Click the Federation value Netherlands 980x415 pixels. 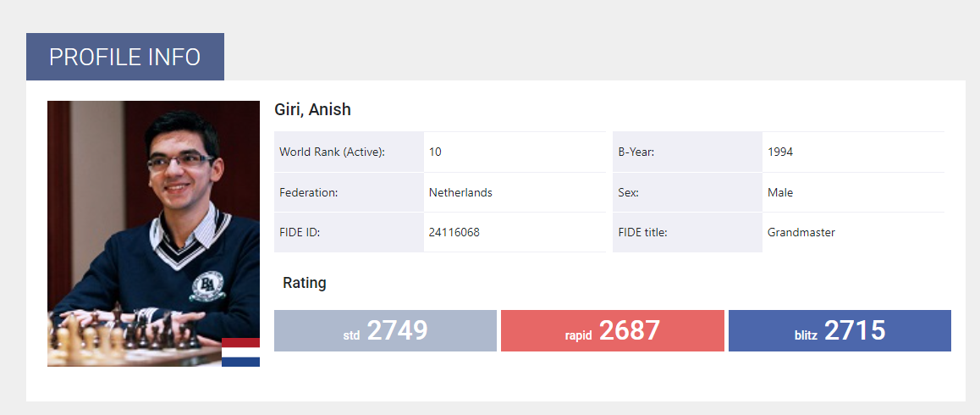(x=460, y=193)
